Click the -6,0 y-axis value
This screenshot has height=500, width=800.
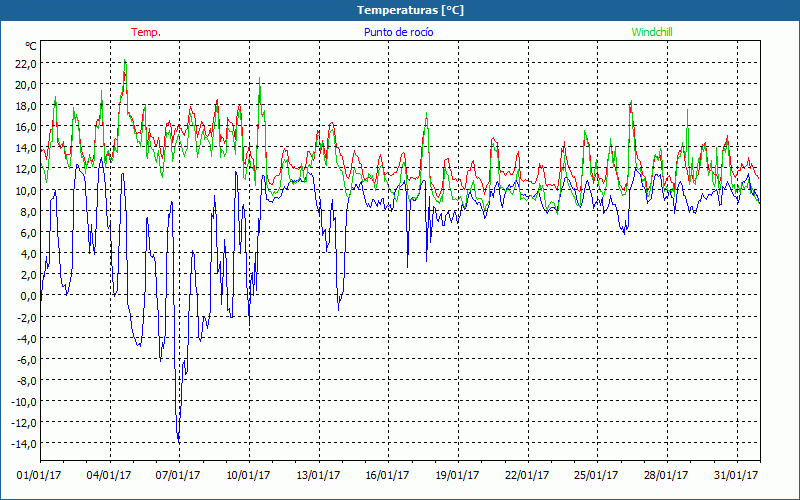click(27, 360)
